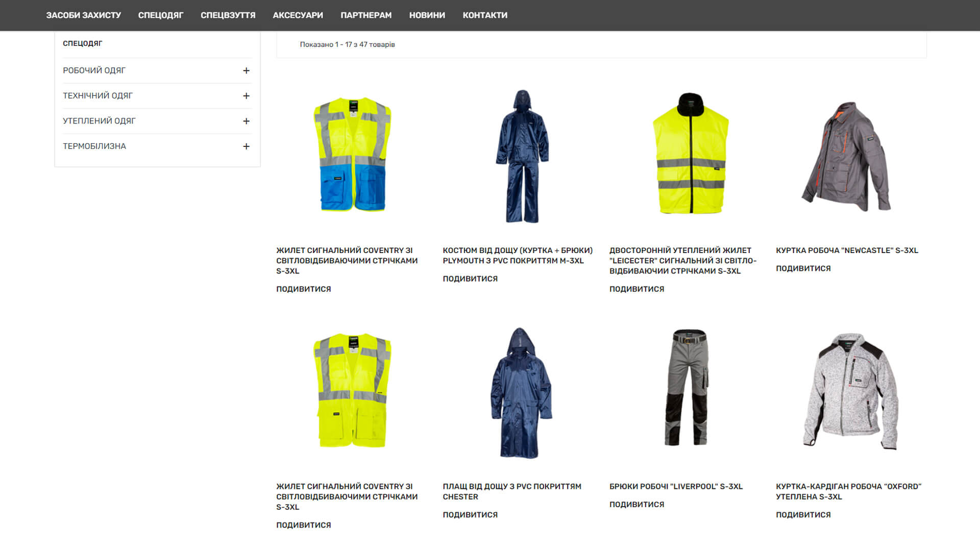980x551 pixels.
Task: Go to the АКСЕСУАРИ menu item
Action: point(298,15)
